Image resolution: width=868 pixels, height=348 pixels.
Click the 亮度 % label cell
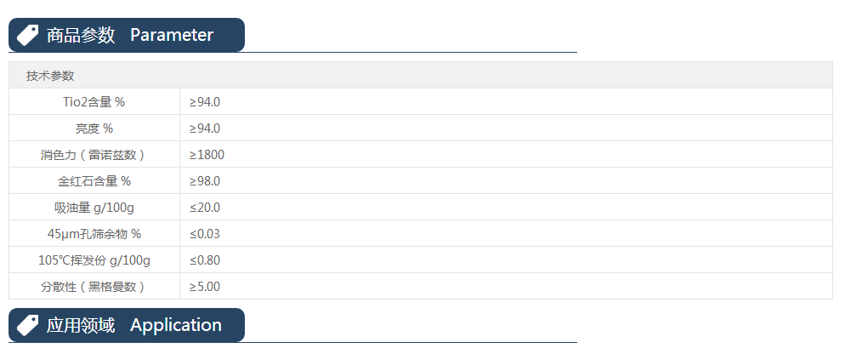pyautogui.click(x=94, y=128)
